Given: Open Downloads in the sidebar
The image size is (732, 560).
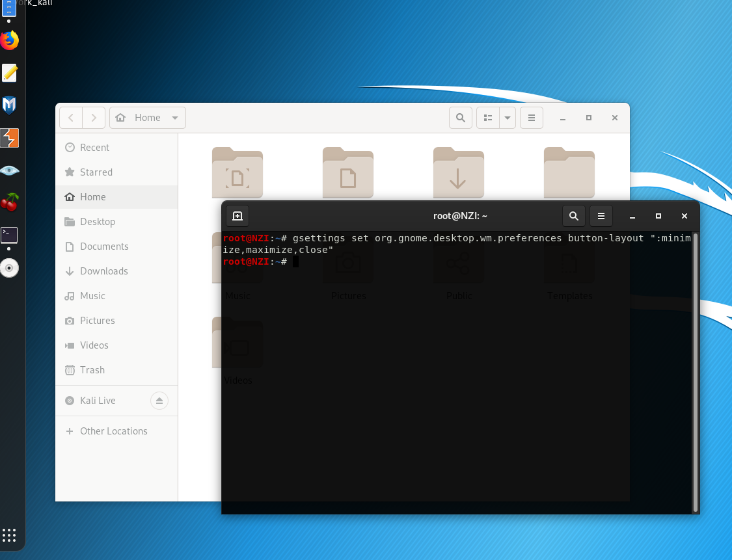Looking at the screenshot, I should [x=116, y=271].
